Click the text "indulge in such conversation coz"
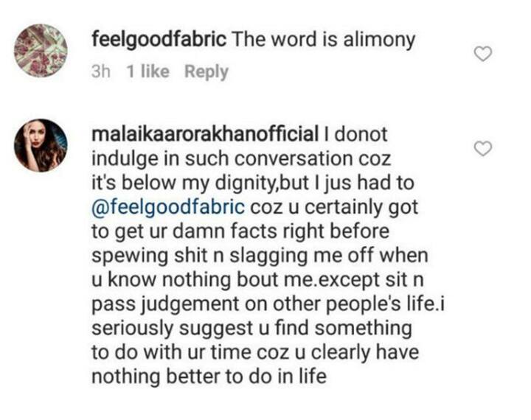 [x=241, y=158]
